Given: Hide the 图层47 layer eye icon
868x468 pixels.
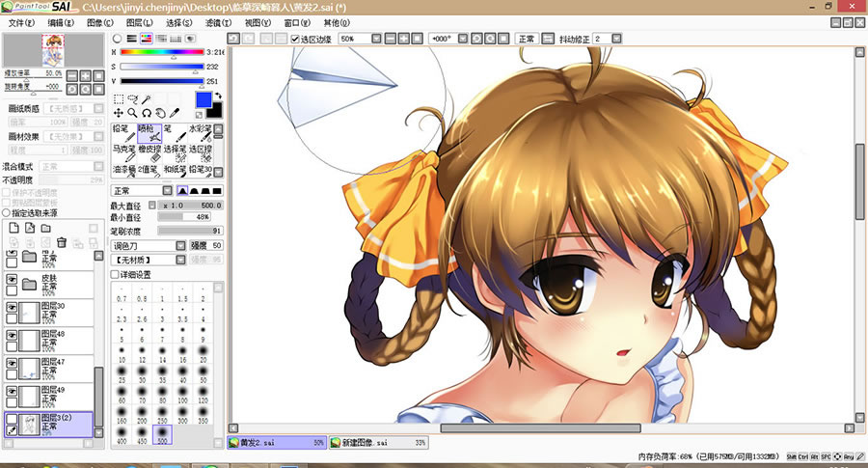Looking at the screenshot, I should (x=12, y=364).
